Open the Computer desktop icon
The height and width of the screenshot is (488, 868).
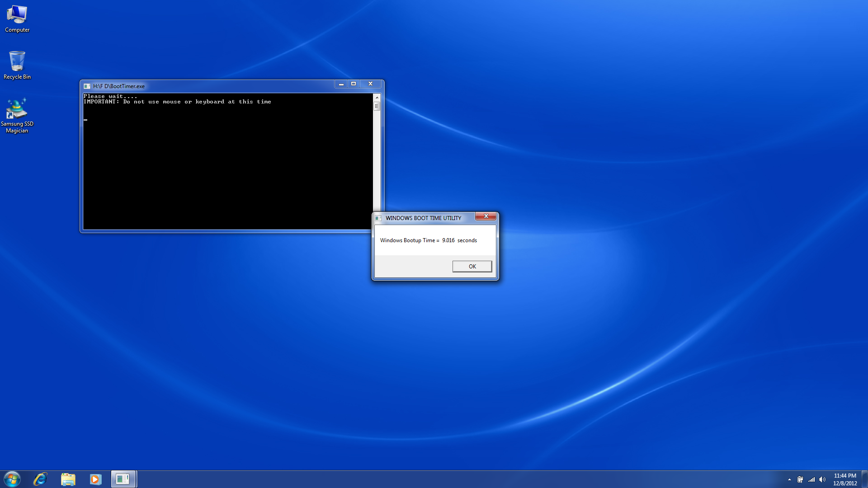pyautogui.click(x=17, y=19)
